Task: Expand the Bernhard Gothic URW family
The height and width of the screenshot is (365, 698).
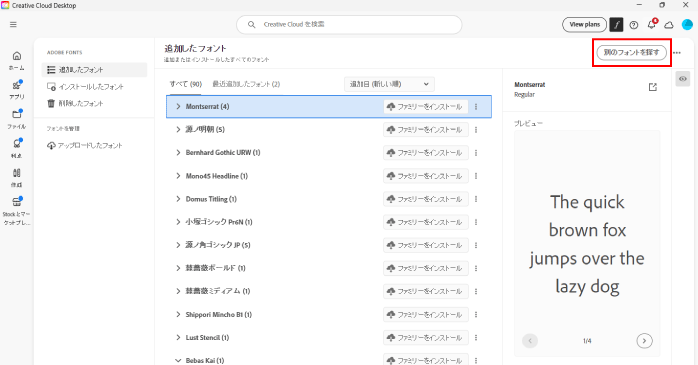Action: pyautogui.click(x=178, y=153)
